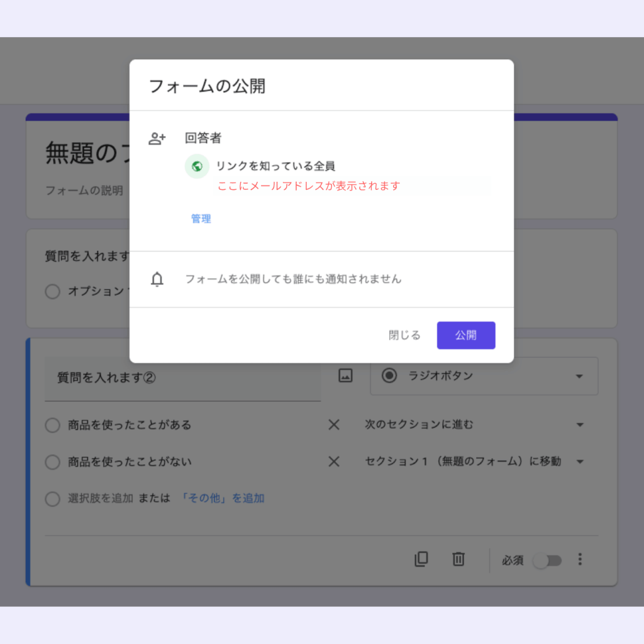Select the オプション radio button
644x644 pixels.
coord(53,292)
